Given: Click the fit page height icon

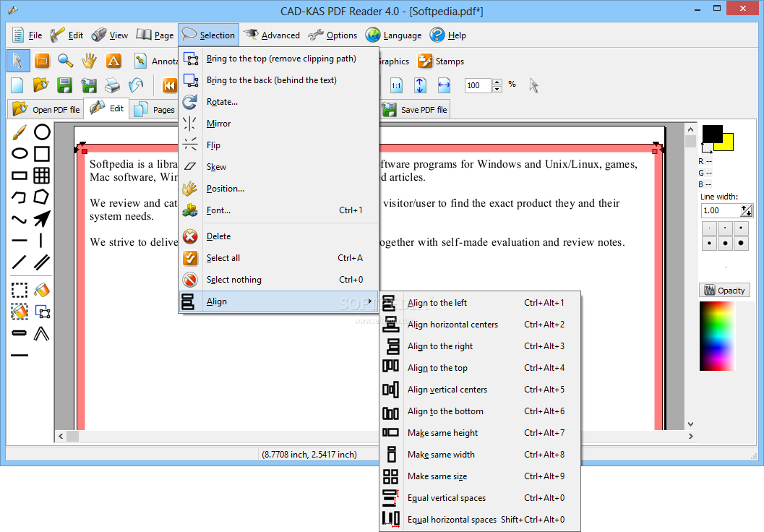Looking at the screenshot, I should [x=420, y=86].
